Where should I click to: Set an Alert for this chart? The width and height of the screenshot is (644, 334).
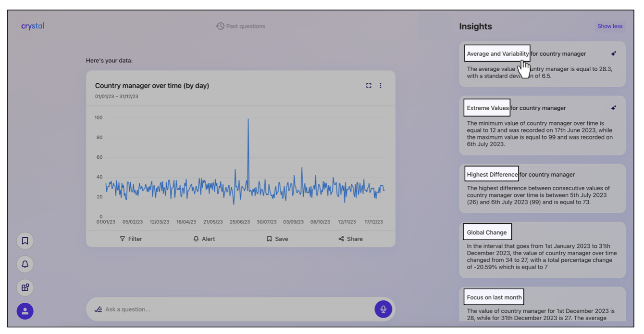click(204, 239)
